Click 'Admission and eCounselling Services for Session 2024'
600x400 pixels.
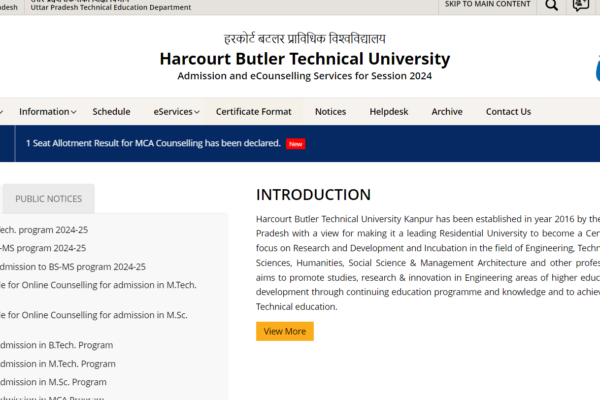(x=305, y=76)
